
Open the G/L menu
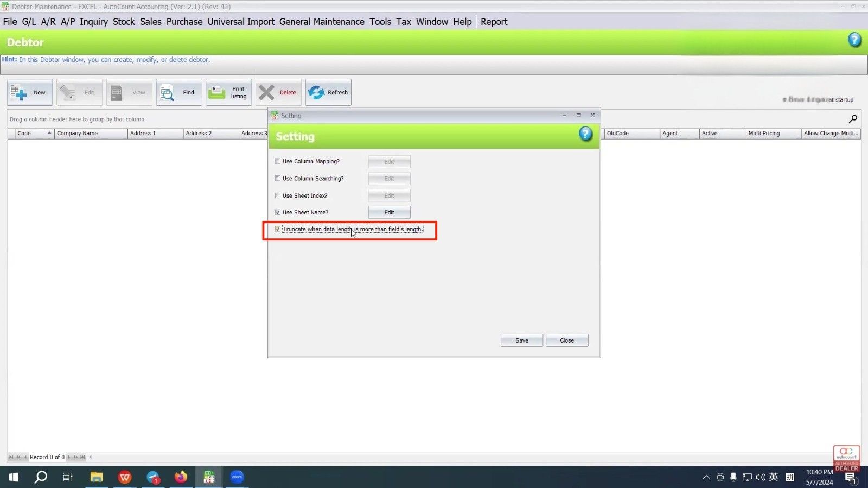29,22
